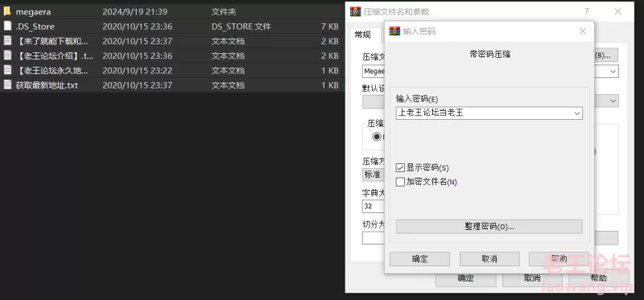The width and height of the screenshot is (644, 300).
Task: Click the 整理密码(O)... button
Action: point(489,227)
